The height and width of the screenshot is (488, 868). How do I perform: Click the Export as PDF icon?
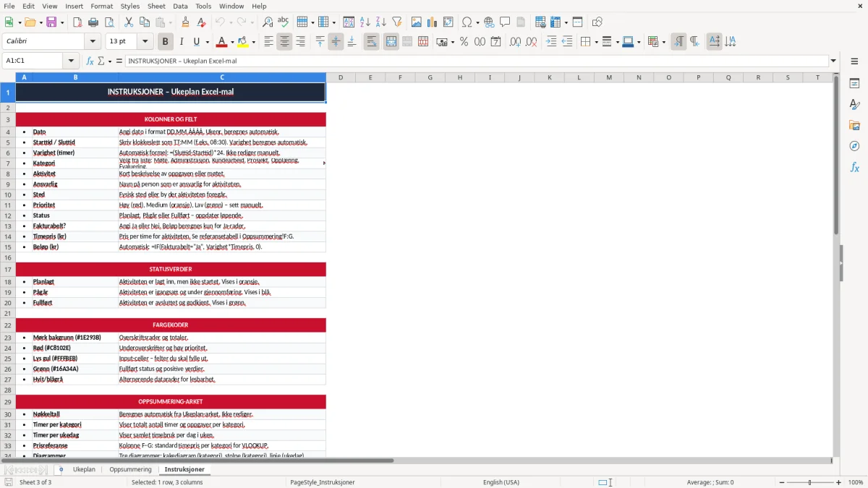[x=77, y=22]
